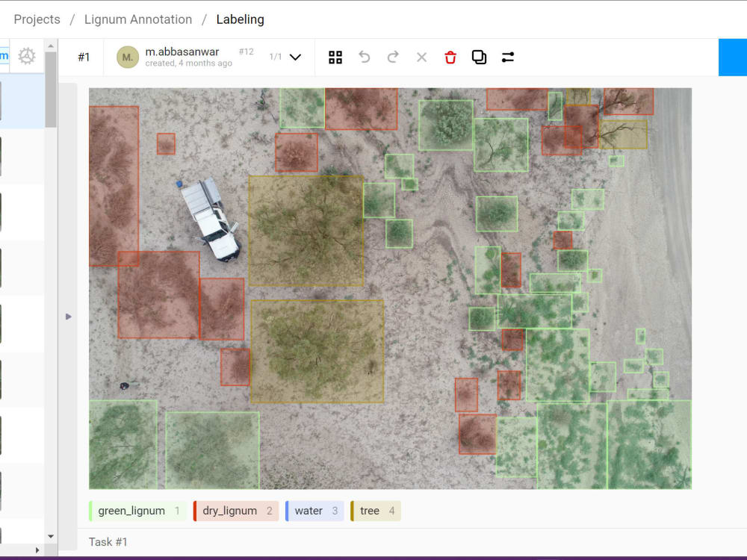Click the blue button at top right
Viewport: 747px width, 560px height.
point(733,57)
